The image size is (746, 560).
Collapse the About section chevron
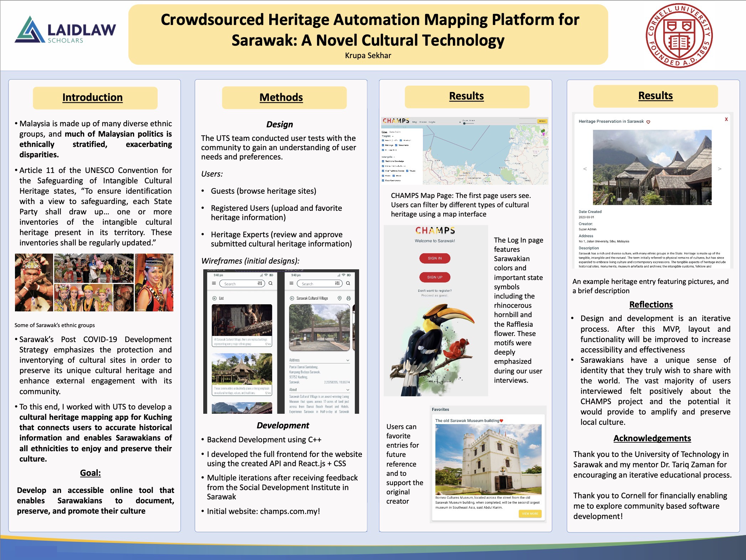pos(348,390)
